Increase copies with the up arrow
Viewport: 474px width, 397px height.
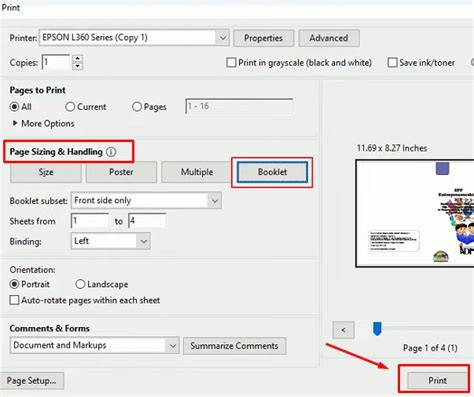coord(77,59)
